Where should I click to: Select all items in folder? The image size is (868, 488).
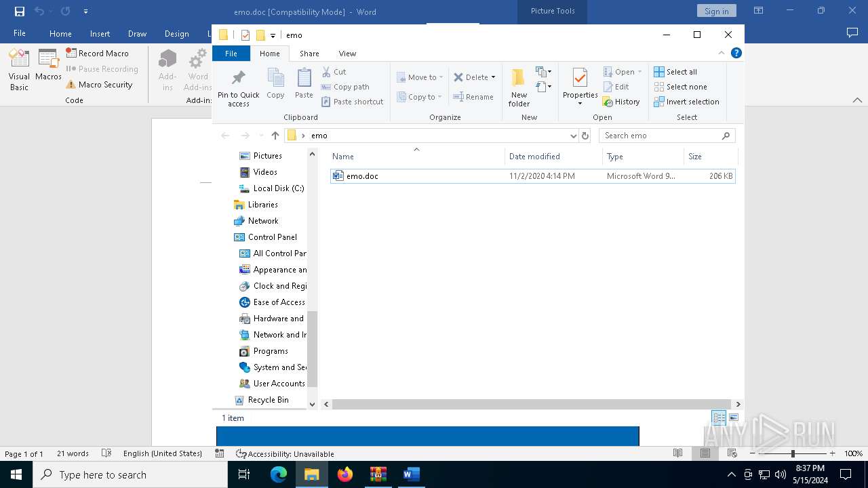coord(675,72)
